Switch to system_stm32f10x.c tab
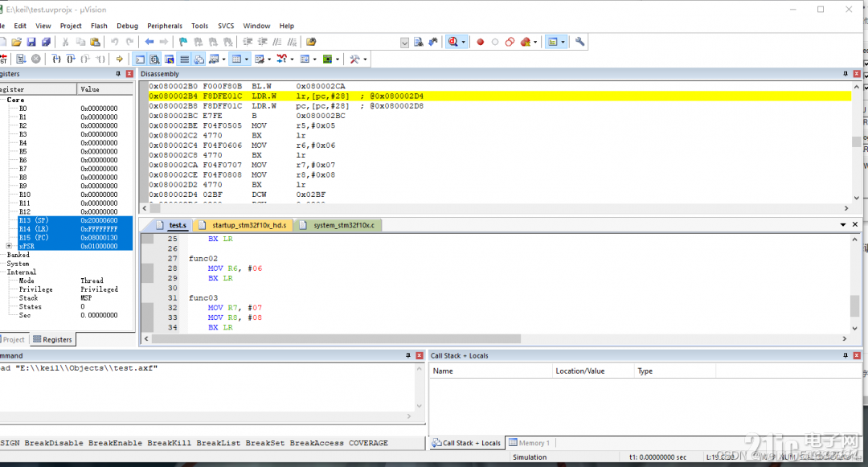This screenshot has width=868, height=467. [338, 225]
